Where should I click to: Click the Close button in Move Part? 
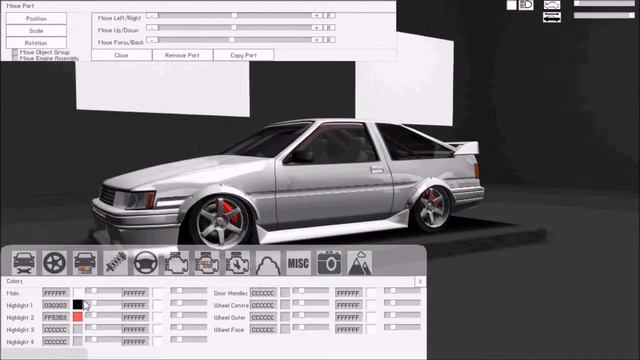pos(122,55)
